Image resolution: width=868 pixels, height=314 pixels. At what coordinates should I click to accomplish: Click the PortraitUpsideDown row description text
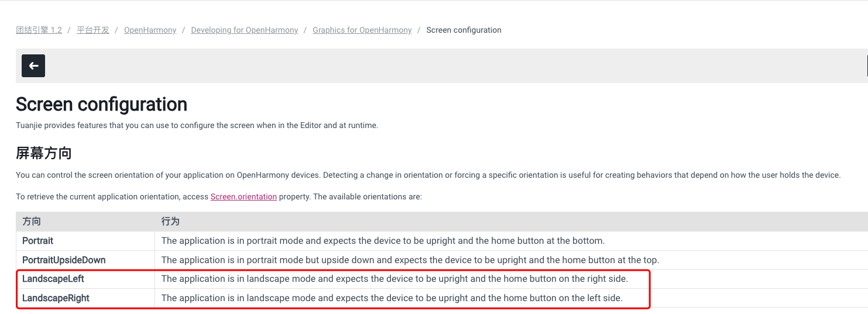click(410, 260)
